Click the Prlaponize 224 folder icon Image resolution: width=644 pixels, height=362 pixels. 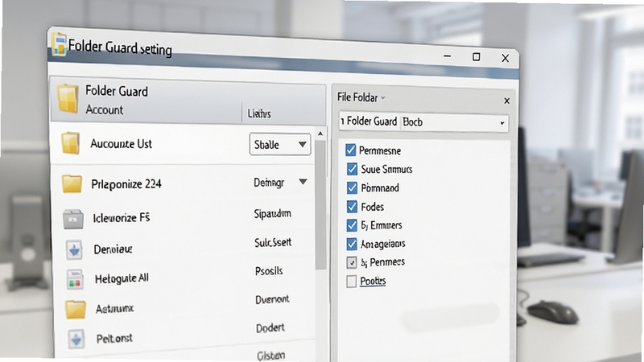72,183
